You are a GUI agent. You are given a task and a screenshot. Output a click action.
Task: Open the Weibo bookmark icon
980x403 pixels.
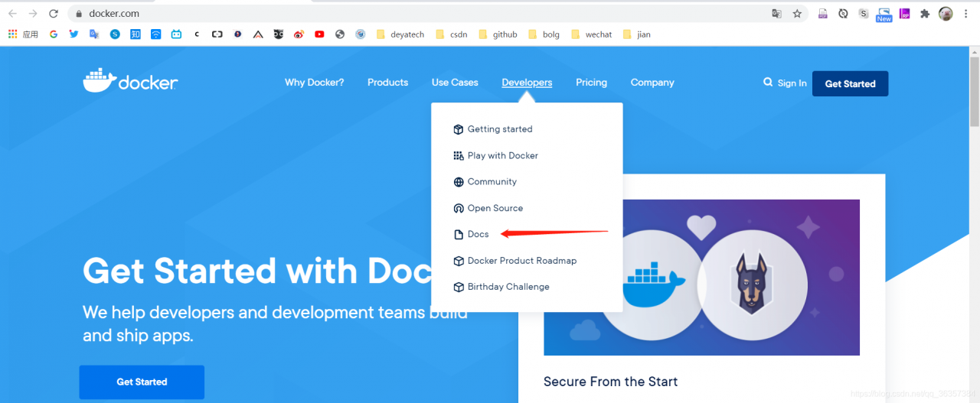pyautogui.click(x=299, y=34)
